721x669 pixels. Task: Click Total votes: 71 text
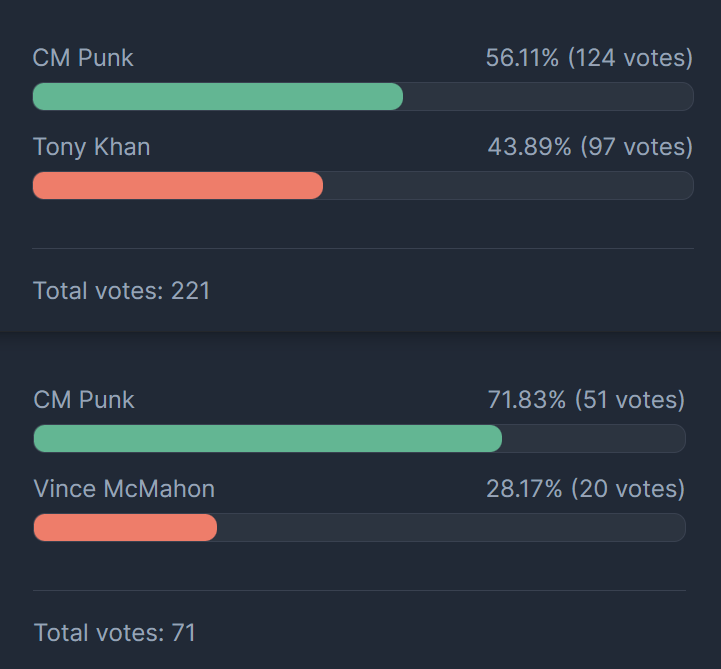(x=115, y=633)
